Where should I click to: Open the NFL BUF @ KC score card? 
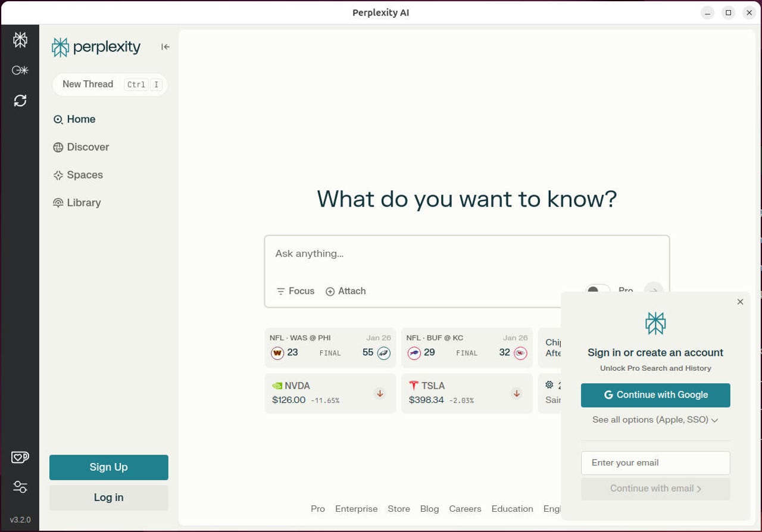pyautogui.click(x=467, y=348)
